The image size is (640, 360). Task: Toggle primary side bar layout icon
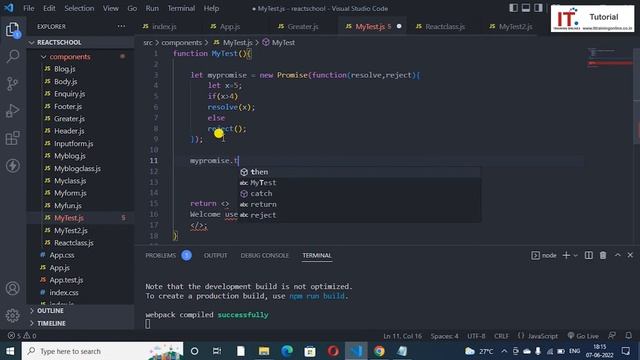[513, 8]
